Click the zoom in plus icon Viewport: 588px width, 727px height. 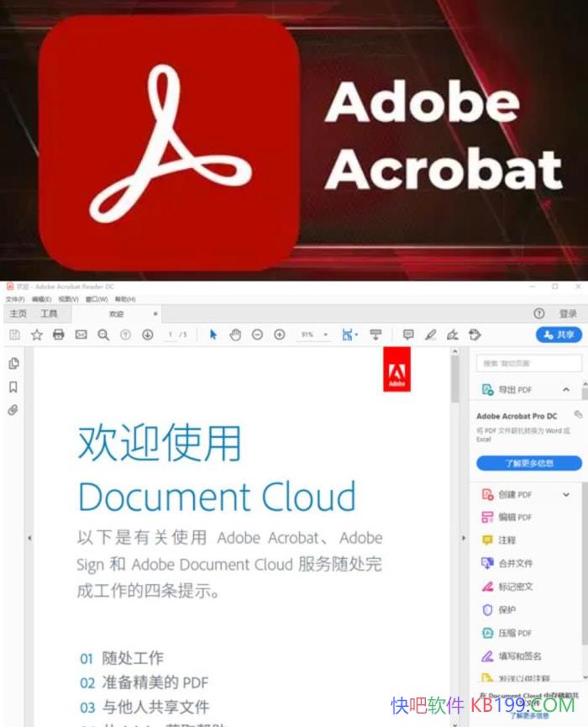pos(280,335)
